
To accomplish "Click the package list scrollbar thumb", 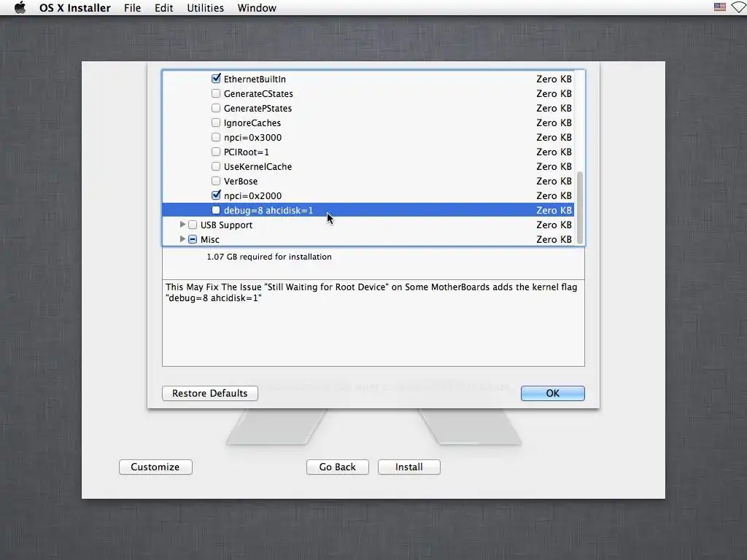I will [580, 208].
